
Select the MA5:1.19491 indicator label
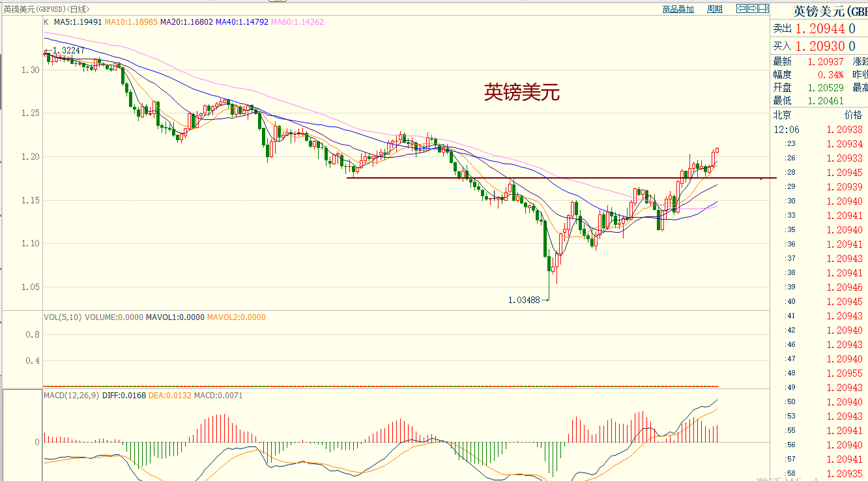click(78, 22)
